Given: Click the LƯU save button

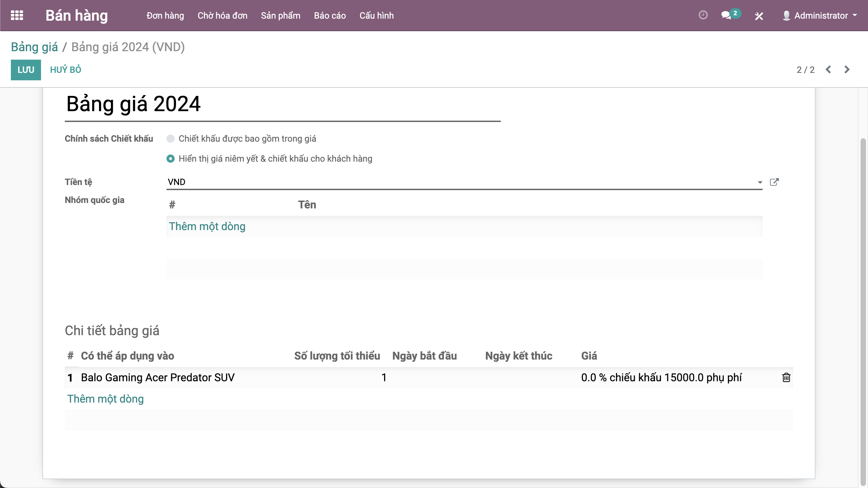Looking at the screenshot, I should pyautogui.click(x=26, y=70).
